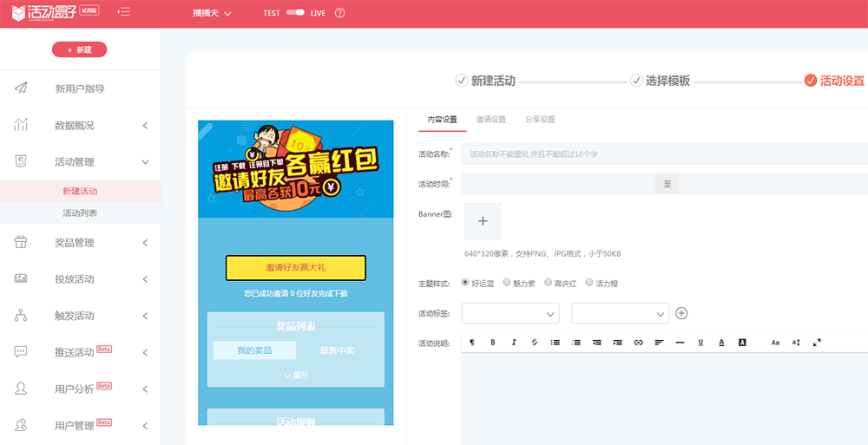868x445 pixels.
Task: Switch to the 分享设置 tab
Action: [540, 120]
